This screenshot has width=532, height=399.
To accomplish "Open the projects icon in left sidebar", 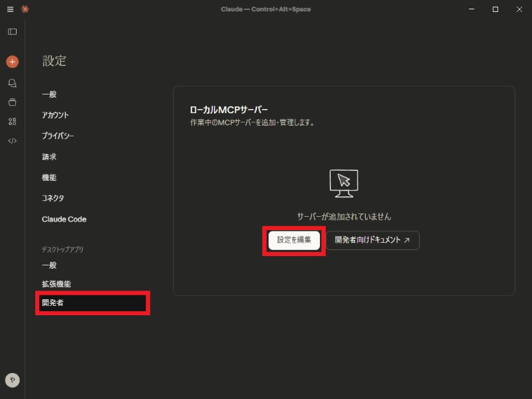I will click(12, 102).
